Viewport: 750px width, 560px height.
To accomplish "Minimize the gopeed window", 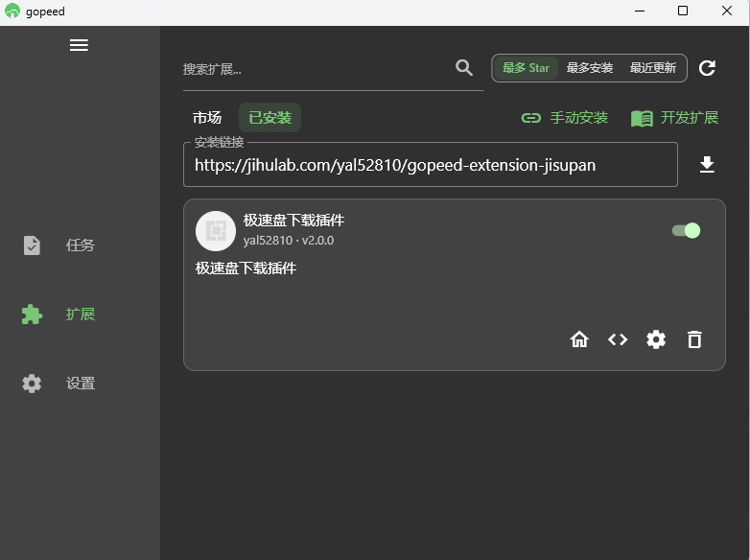I will (x=640, y=11).
